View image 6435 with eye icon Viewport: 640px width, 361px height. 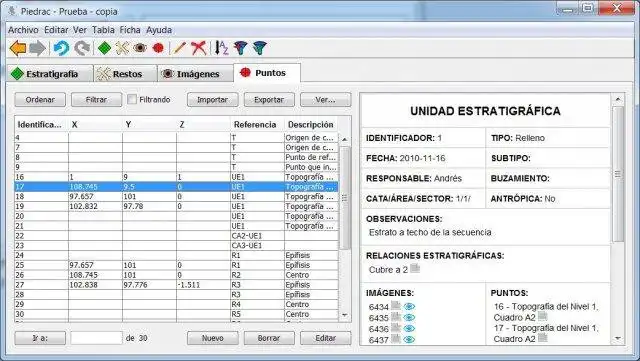pos(409,317)
